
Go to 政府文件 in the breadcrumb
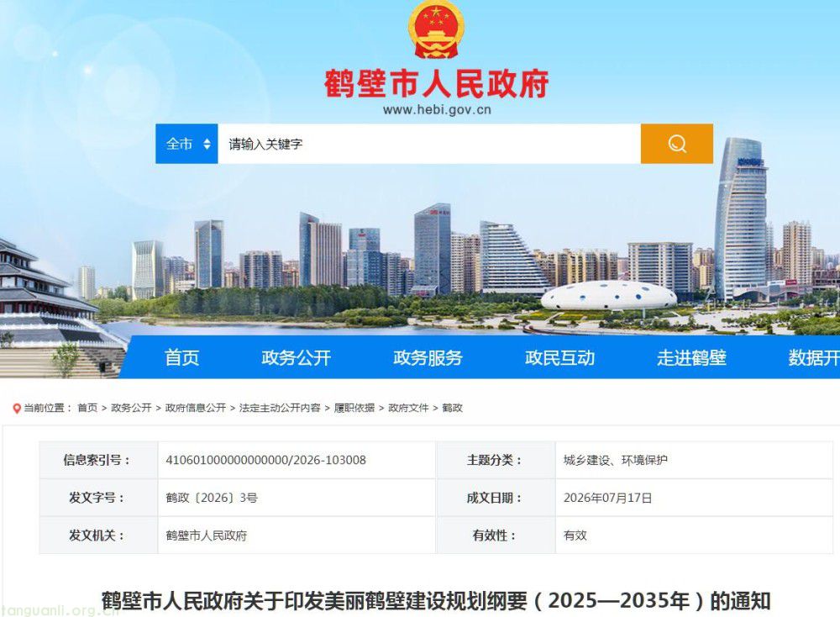coord(408,408)
